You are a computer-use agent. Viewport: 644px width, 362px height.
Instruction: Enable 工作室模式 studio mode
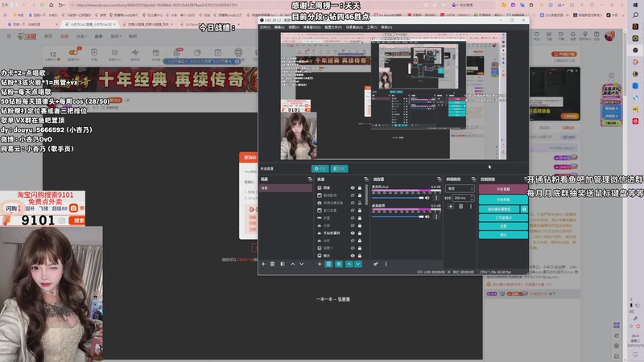pyautogui.click(x=503, y=217)
